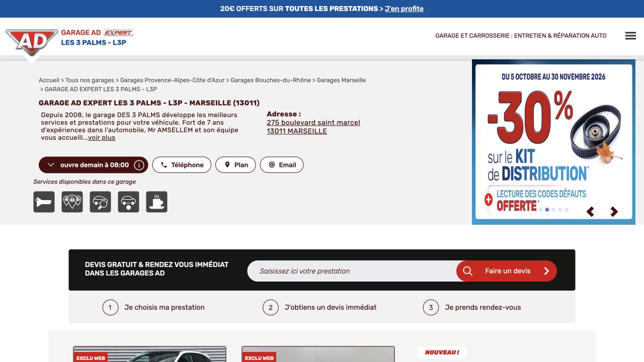The width and height of the screenshot is (644, 362).
Task: Click the 'GARAGE AD EXPERT LES 3 PALMS - L3P - MARSEILLE (13011)' heading
Action: pos(149,103)
